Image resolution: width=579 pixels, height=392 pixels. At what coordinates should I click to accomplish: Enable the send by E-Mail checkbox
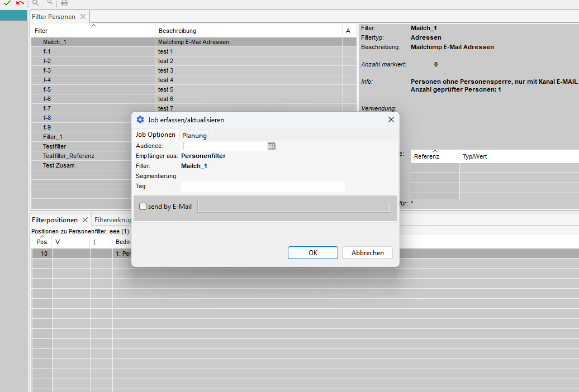click(x=143, y=207)
